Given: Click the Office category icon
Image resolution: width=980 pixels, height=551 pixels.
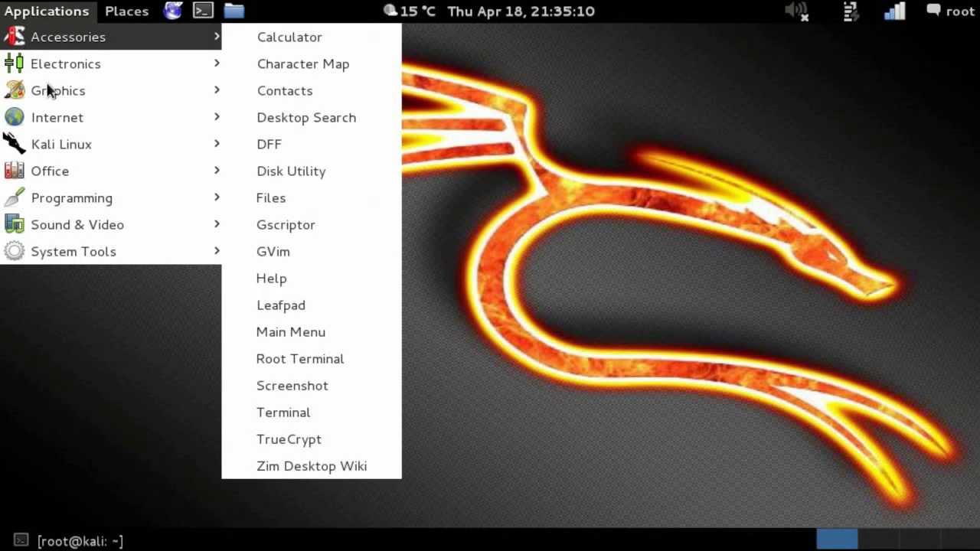Looking at the screenshot, I should pos(14,171).
